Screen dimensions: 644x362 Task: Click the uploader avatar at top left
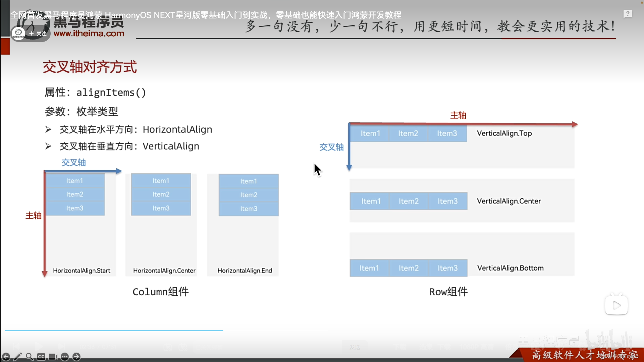tap(19, 33)
